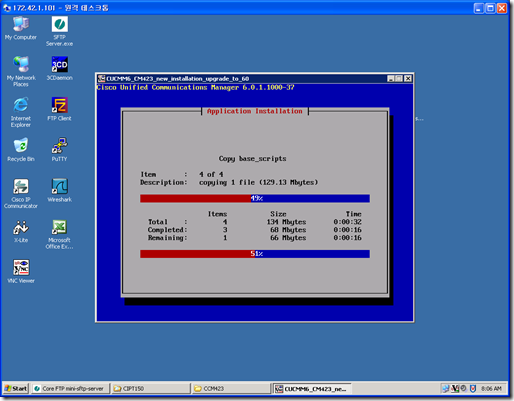
Task: Click the 51% overall progress bar
Action: (x=255, y=254)
